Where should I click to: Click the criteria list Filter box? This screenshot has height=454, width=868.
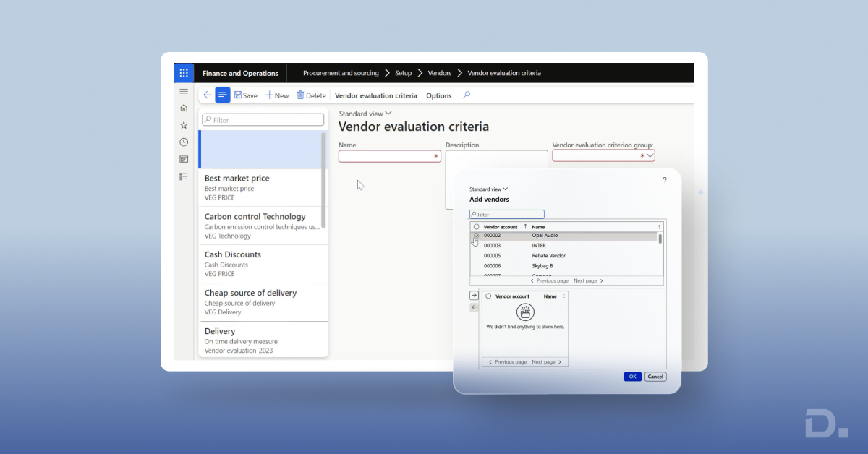263,120
